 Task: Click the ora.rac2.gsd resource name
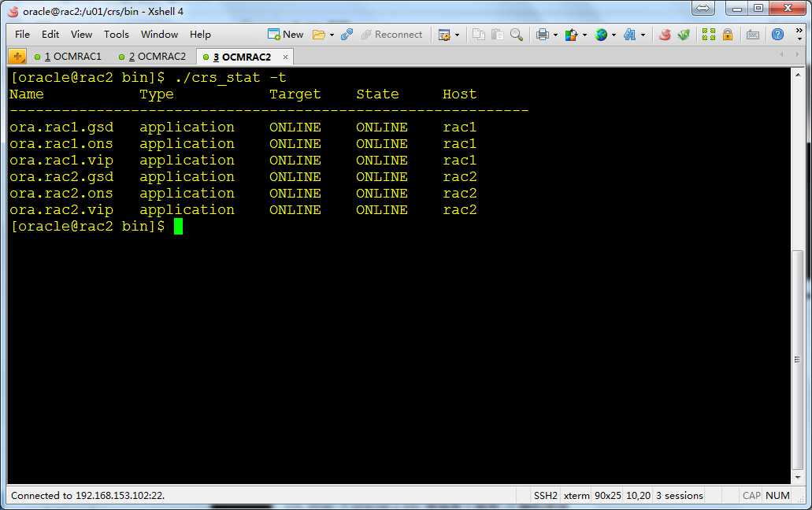click(61, 177)
